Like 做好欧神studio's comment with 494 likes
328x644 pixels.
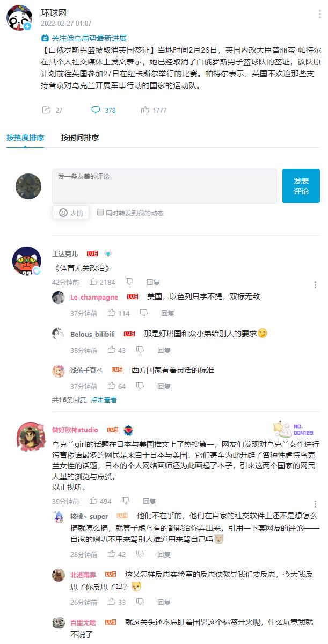[93, 501]
